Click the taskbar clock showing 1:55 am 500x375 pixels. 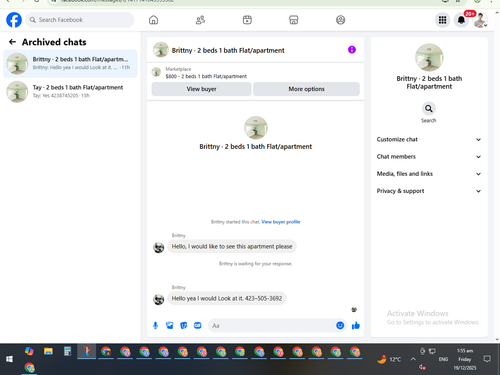465,359
